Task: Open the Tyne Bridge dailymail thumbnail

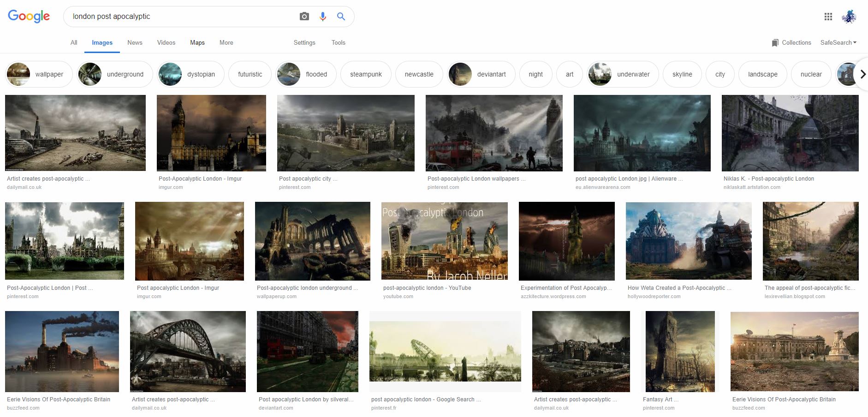Action: (x=188, y=352)
